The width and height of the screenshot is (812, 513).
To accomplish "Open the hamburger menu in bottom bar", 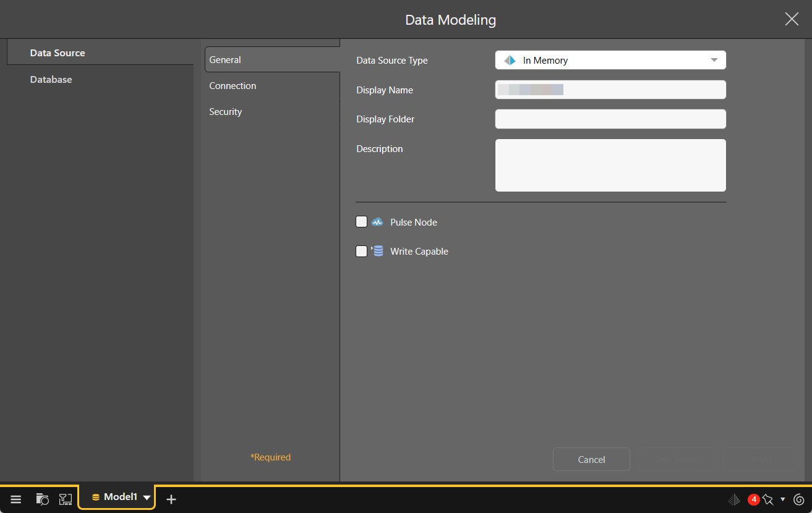I will click(16, 499).
